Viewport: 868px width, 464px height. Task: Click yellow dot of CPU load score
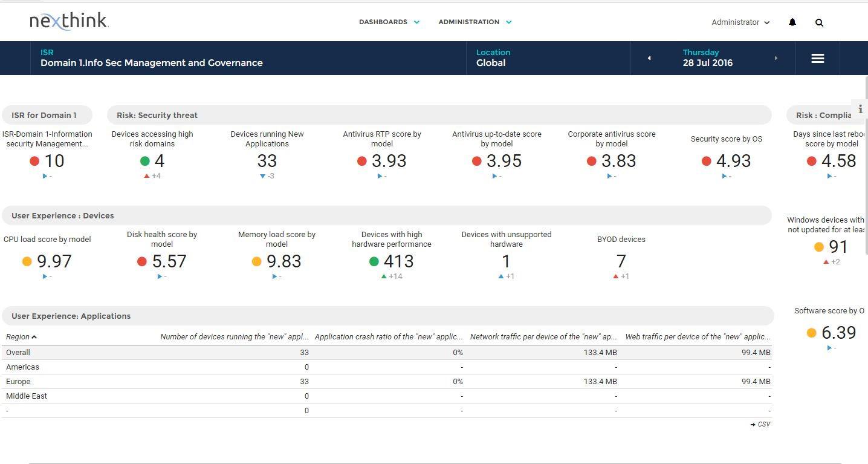click(x=27, y=261)
